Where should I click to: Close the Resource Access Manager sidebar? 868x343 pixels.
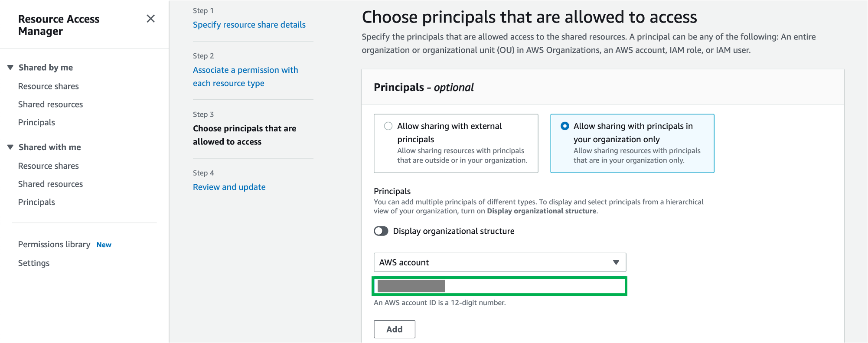(150, 19)
